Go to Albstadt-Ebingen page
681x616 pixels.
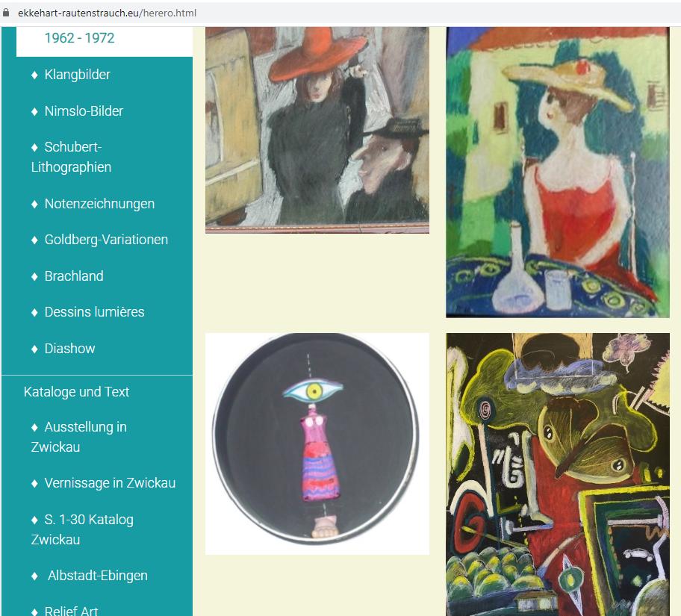pyautogui.click(x=97, y=576)
